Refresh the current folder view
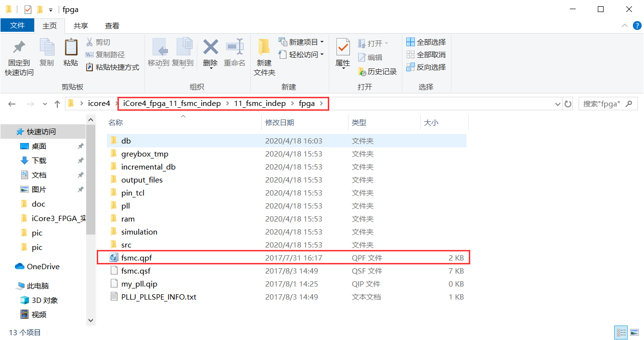The image size is (644, 340). coord(568,104)
